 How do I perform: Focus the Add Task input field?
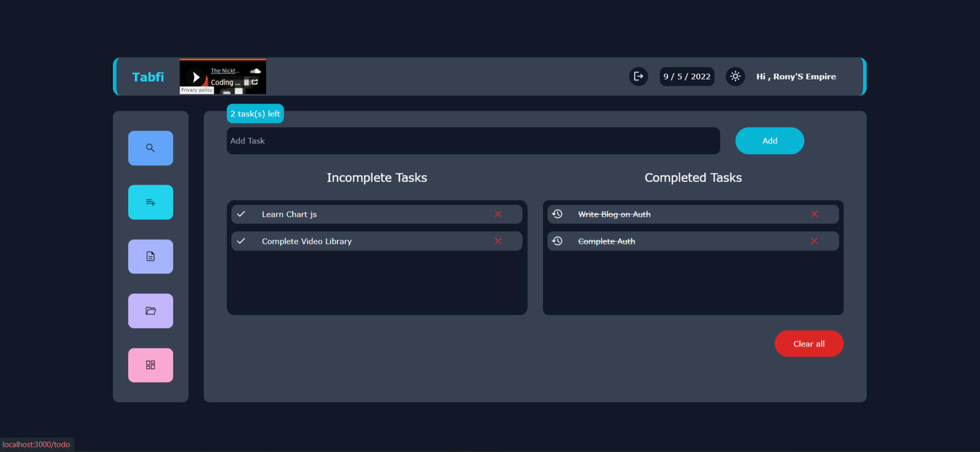click(x=473, y=141)
